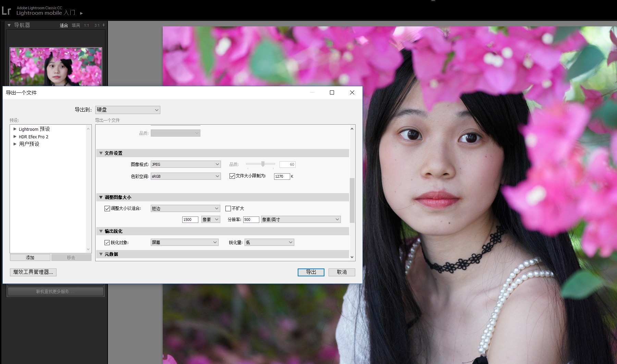Open the 图像格式 JPEG dropdown
This screenshot has width=617, height=364.
coord(186,164)
